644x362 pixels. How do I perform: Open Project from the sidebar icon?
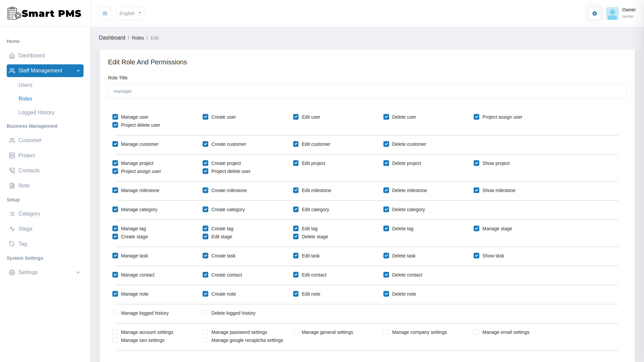pos(12,155)
